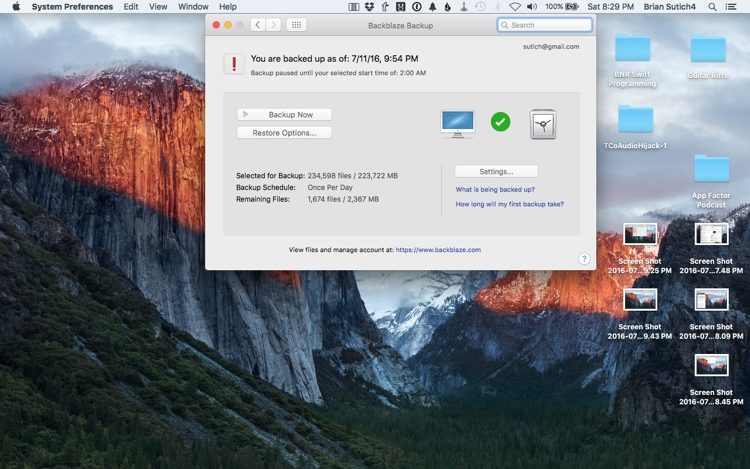Click the Dropbox menu bar icon
Image resolution: width=750 pixels, height=469 pixels.
[369, 7]
